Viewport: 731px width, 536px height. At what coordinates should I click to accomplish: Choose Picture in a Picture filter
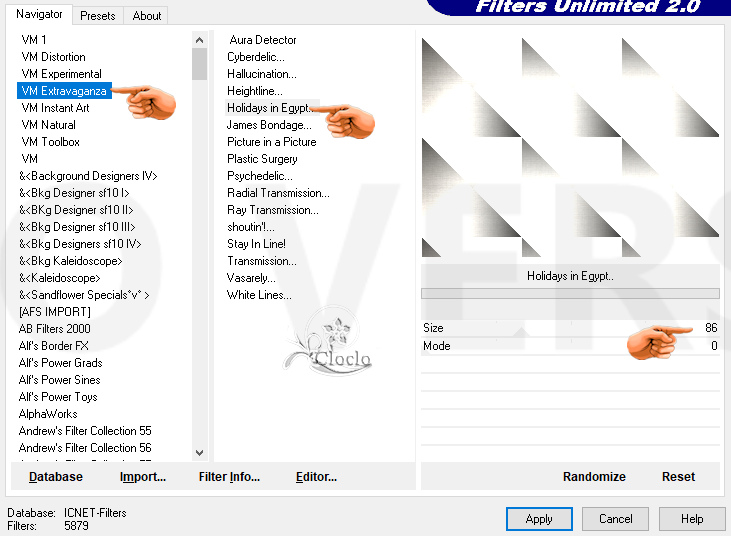(x=272, y=142)
